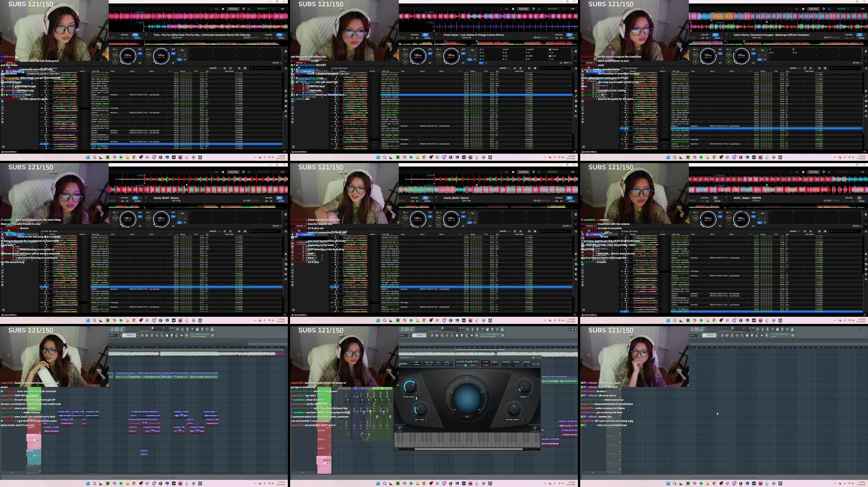Click Free Plus button above Ylvis waveform
Image resolution: width=868 pixels, height=487 pixels.
[233, 9]
